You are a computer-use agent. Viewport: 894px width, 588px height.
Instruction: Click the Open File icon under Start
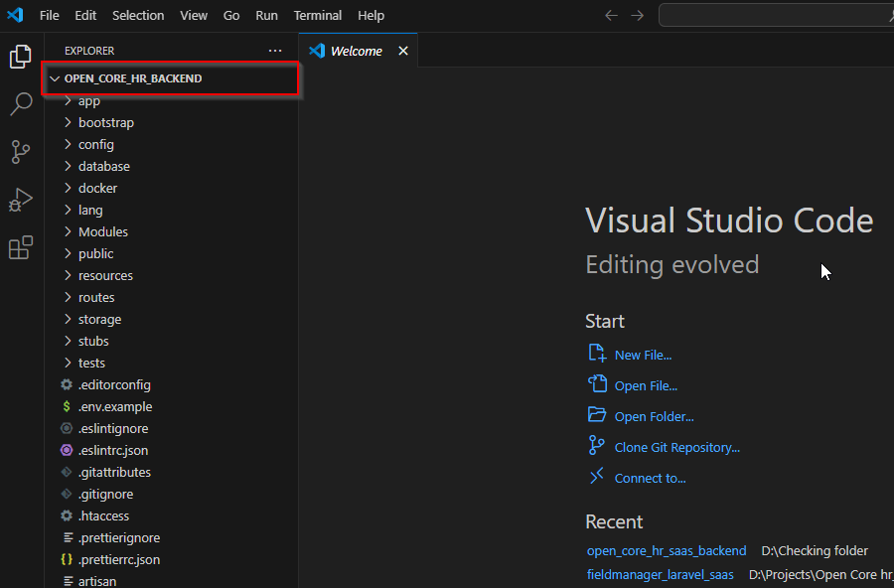(x=597, y=383)
